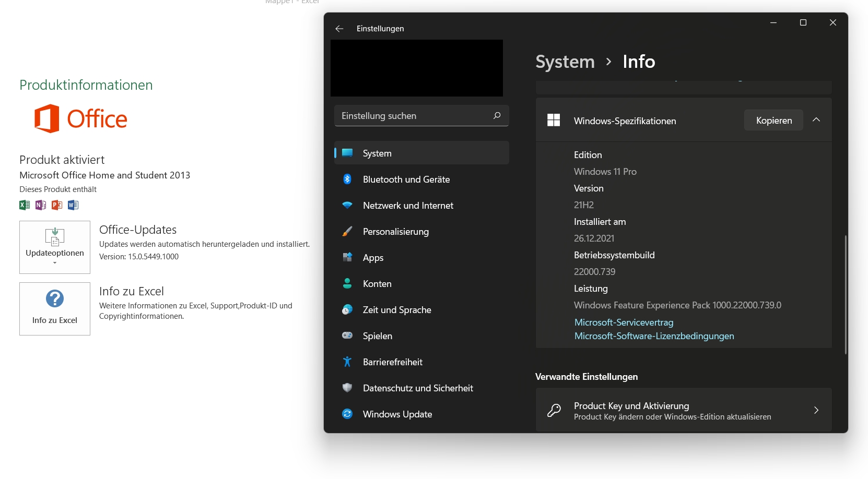Viewport: 868px width, 479px height.
Task: Click the 'Betriebssystembuild' label
Action: click(x=614, y=255)
